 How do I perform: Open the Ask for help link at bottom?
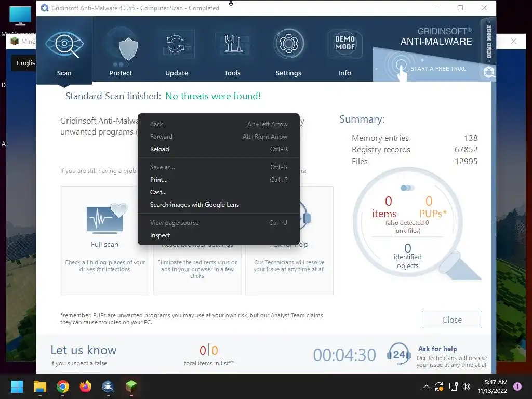(x=437, y=349)
